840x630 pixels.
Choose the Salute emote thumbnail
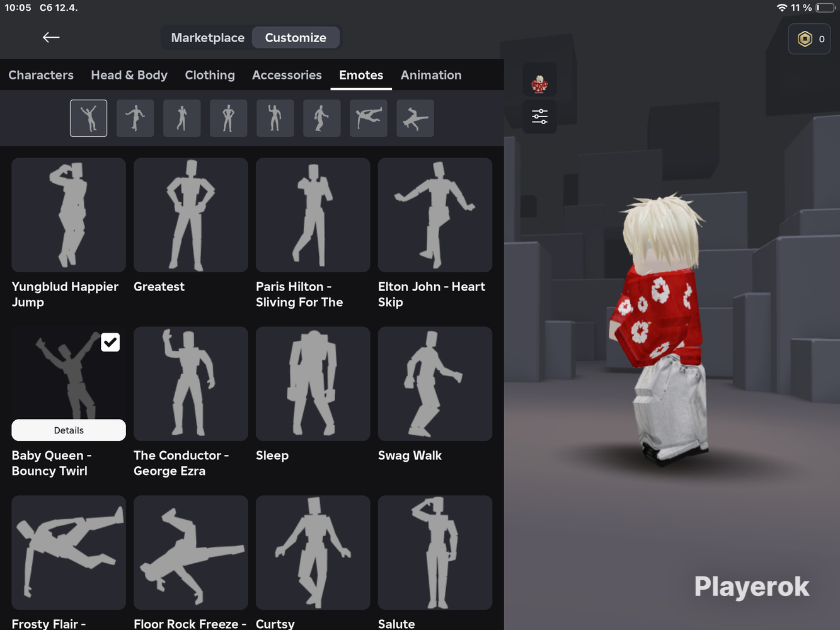435,553
